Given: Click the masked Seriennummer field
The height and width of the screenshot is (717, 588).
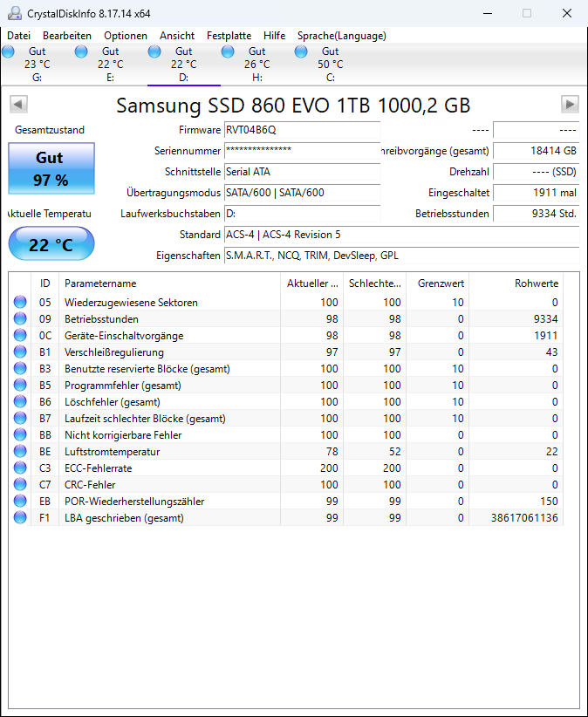Looking at the screenshot, I should pos(302,151).
